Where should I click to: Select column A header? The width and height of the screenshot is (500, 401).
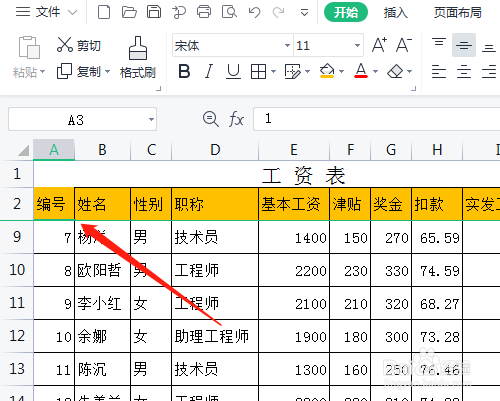click(x=54, y=150)
